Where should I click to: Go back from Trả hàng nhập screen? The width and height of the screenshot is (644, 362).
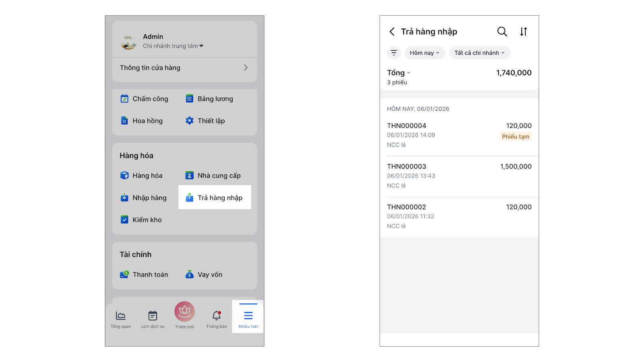[392, 31]
